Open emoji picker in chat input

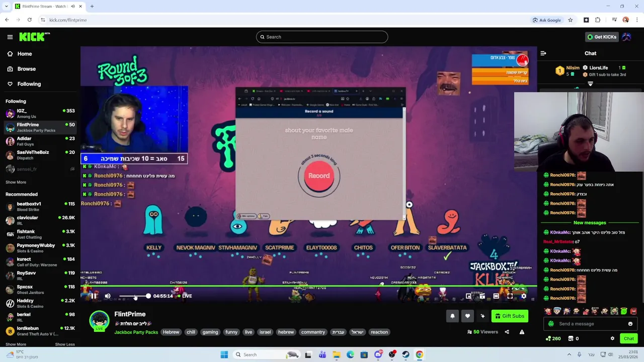[x=630, y=324]
